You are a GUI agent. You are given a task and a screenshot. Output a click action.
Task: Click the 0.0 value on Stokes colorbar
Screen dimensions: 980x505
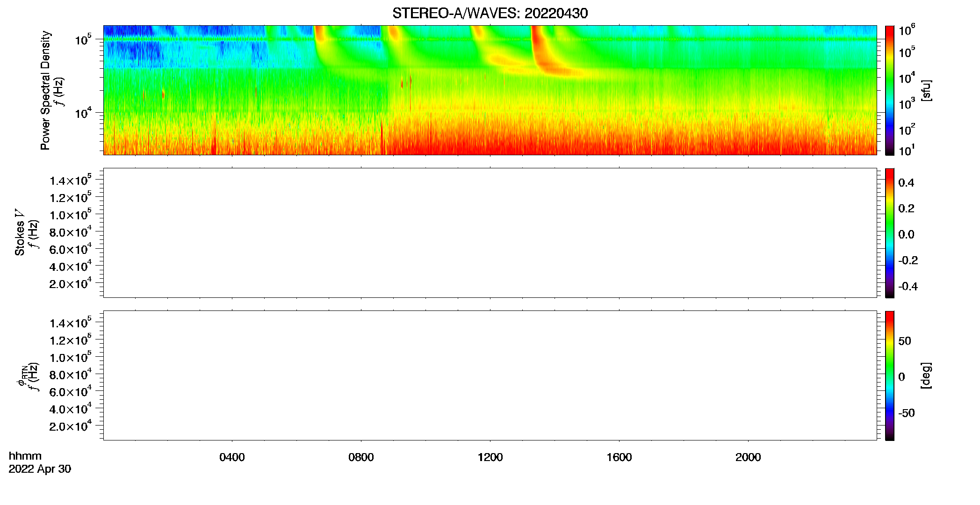coord(906,235)
